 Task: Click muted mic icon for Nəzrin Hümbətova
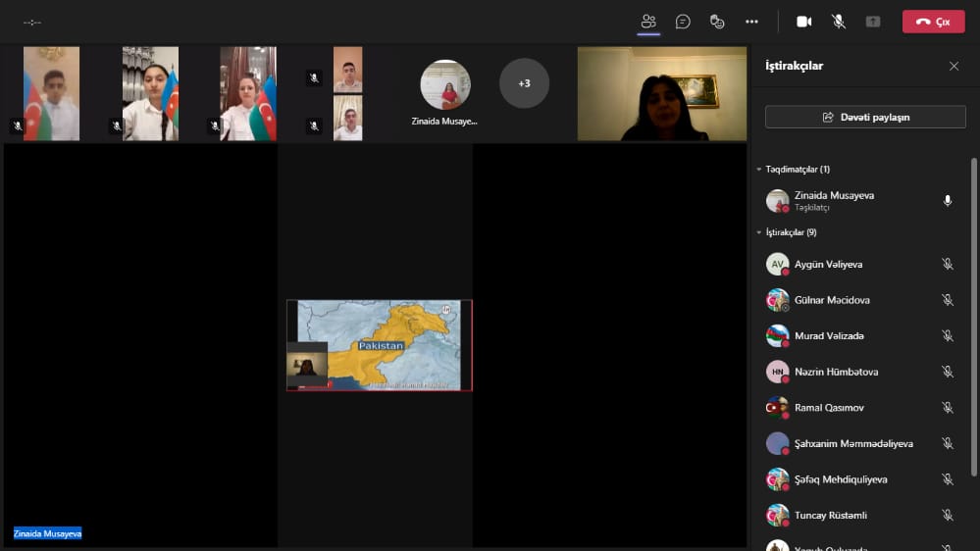coord(948,372)
